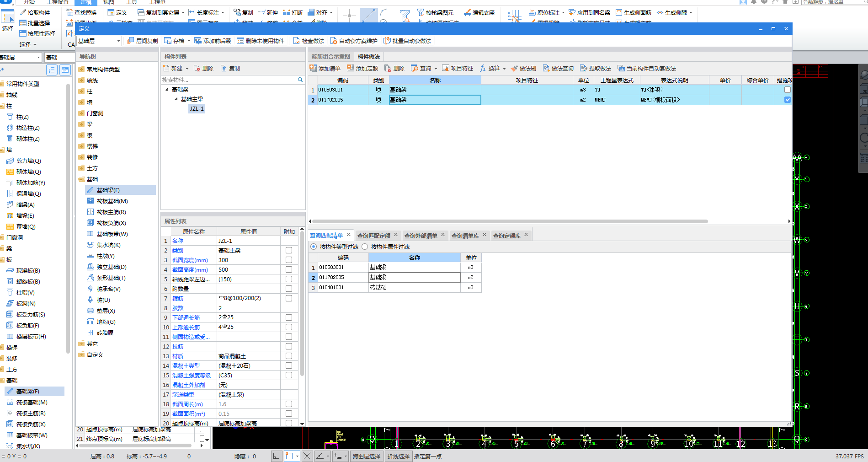Image resolution: width=868 pixels, height=462 pixels.
Task: Toggle 附加 checkbox for 材质 row
Action: (x=289, y=356)
